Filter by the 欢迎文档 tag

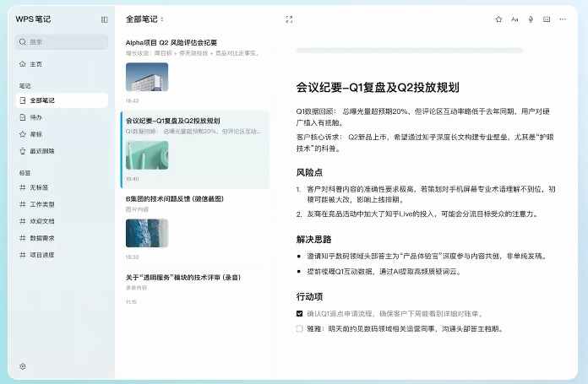pos(62,221)
